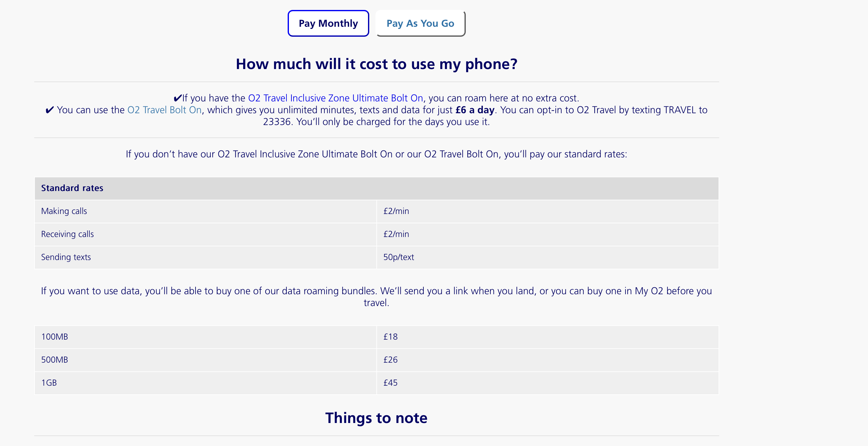The image size is (868, 446).
Task: Click the £18 bundle price
Action: 390,337
